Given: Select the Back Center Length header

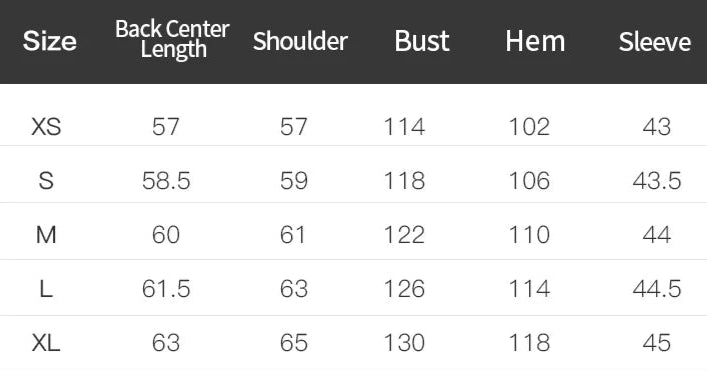Looking at the screenshot, I should (x=172, y=39).
